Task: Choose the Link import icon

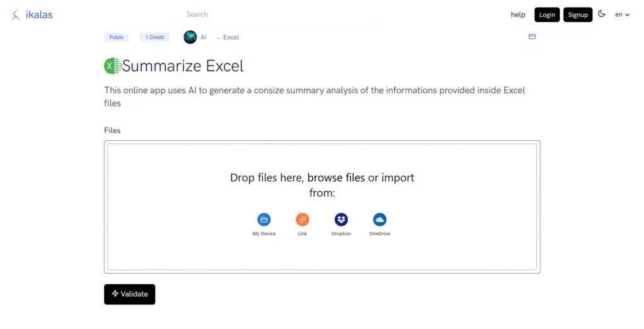Action: point(303,220)
